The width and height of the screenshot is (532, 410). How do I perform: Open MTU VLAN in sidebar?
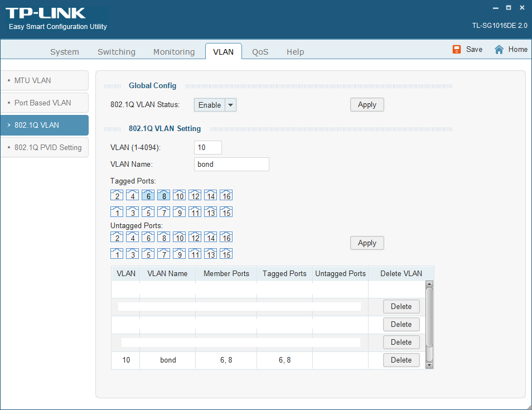(x=45, y=80)
